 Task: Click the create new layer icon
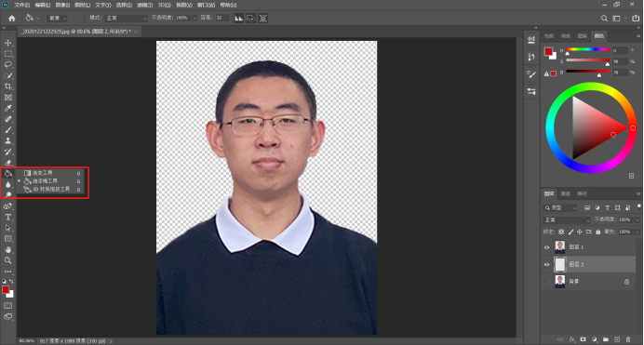tap(617, 339)
